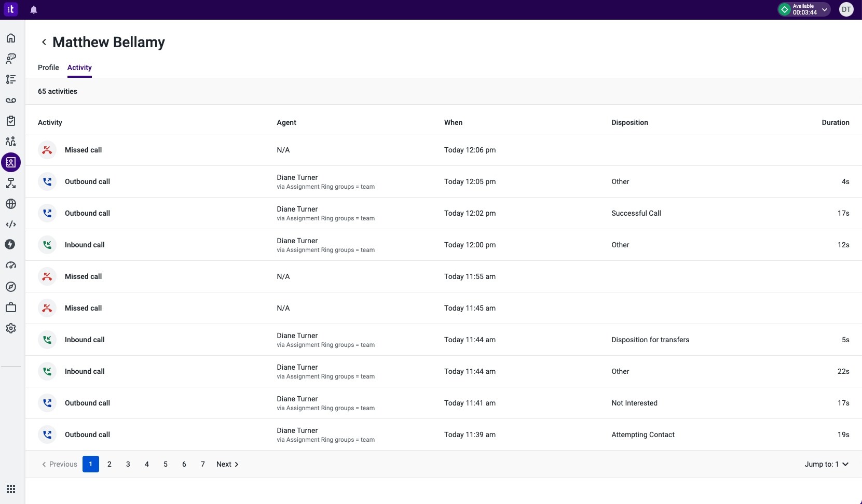This screenshot has height=504, width=862.
Task: Open the DT profile avatar
Action: tap(846, 9)
